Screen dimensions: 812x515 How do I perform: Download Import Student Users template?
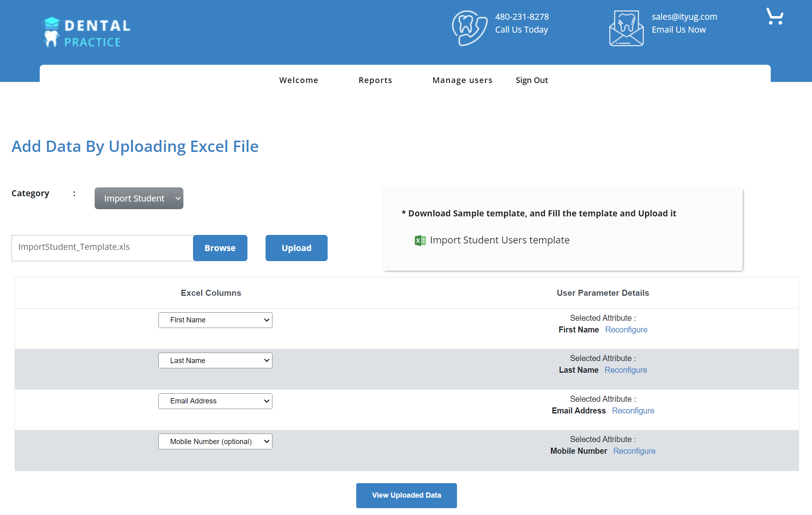click(499, 240)
